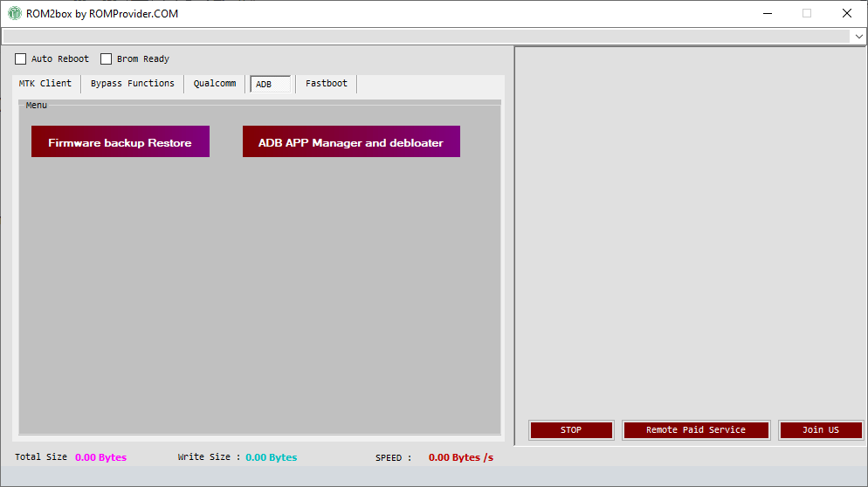Click the Menu group label
The image size is (868, 487).
coord(37,105)
